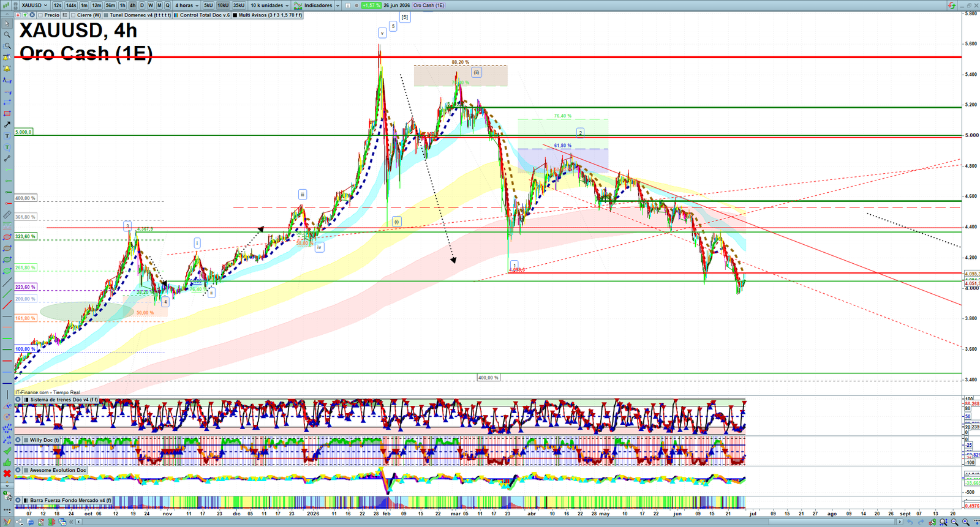Screen dimensions: 980x527
Task: Select the black diagonal trendline tool
Action: click(7, 283)
